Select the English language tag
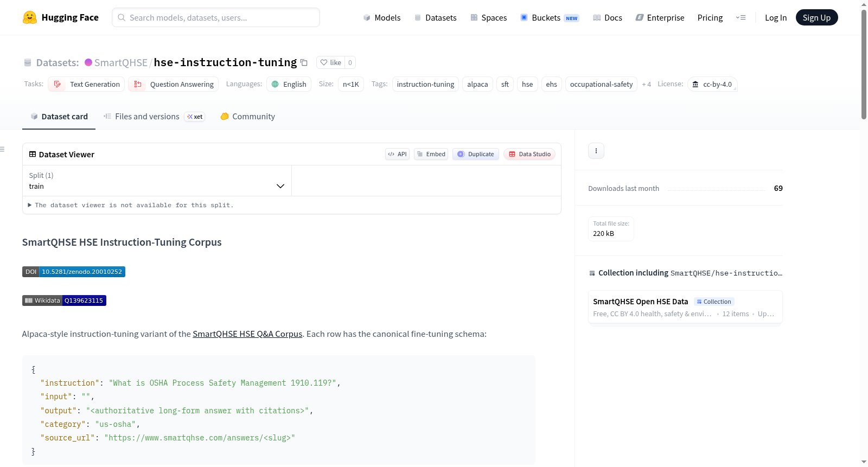868x467 pixels. tap(289, 84)
